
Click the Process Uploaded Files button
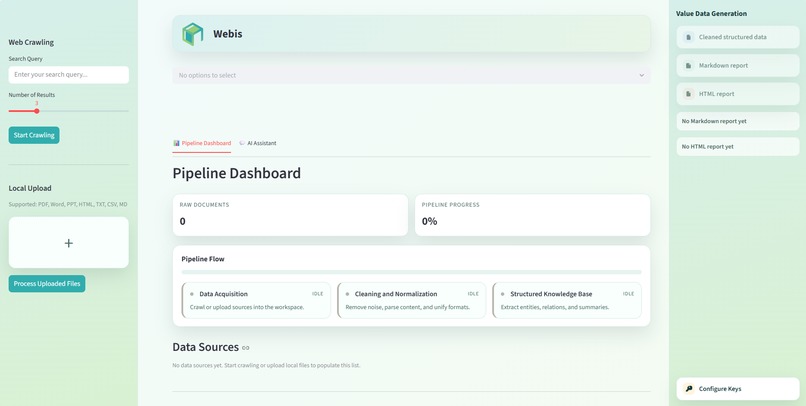pos(47,284)
